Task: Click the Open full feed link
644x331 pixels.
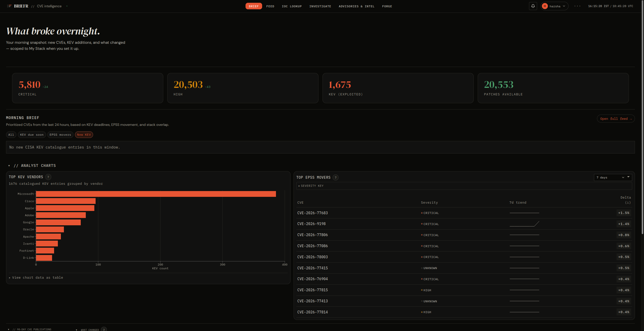Action: coord(616,119)
